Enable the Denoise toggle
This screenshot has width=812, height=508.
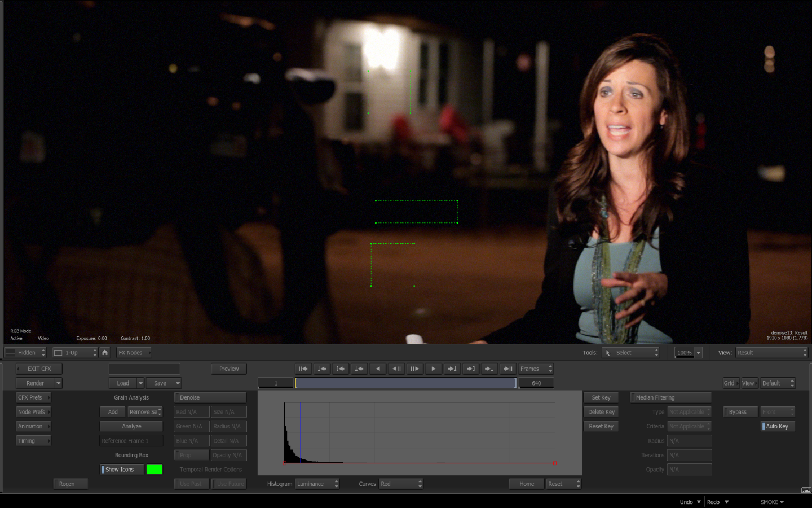click(x=210, y=398)
